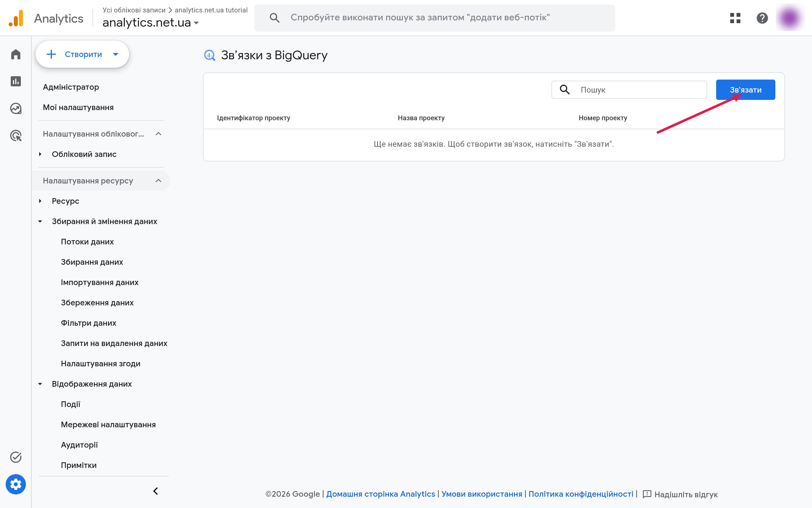This screenshot has height=508, width=812.
Task: Click the plus icon on the Створити button
Action: 51,54
